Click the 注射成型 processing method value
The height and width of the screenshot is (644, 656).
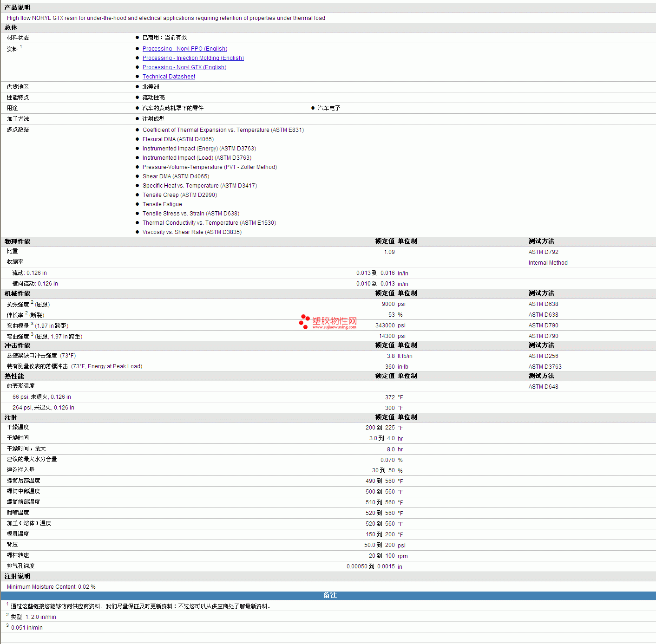(153, 119)
